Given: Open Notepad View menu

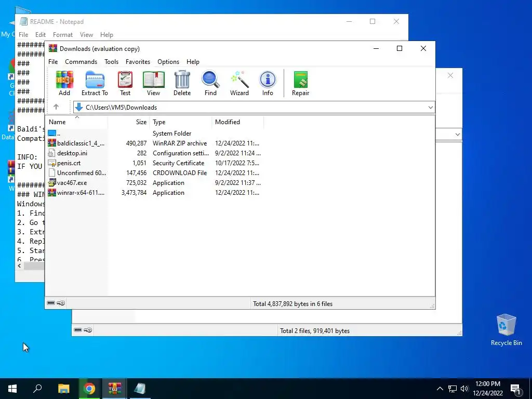Looking at the screenshot, I should (86, 35).
